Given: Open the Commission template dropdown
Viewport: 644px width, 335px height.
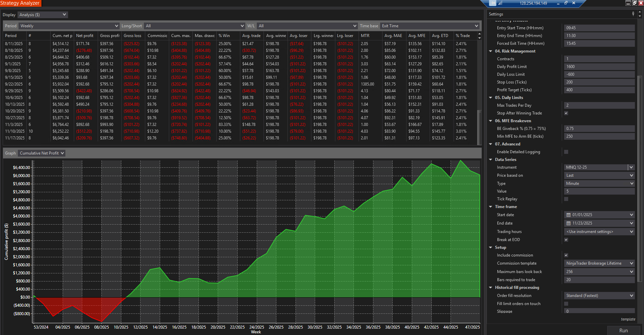Looking at the screenshot, I should point(600,263).
